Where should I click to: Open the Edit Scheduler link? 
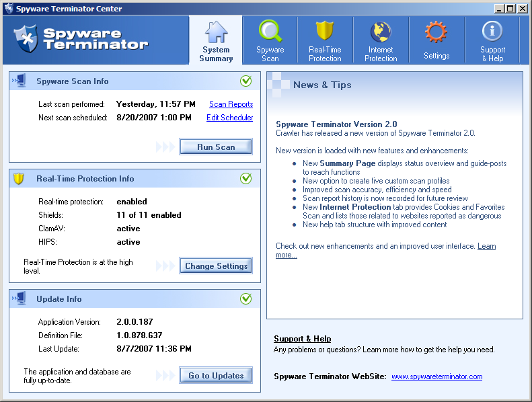tap(229, 118)
